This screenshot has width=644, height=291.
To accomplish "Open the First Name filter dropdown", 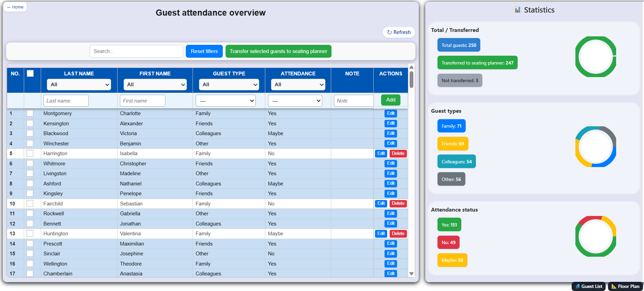I will tap(155, 85).
